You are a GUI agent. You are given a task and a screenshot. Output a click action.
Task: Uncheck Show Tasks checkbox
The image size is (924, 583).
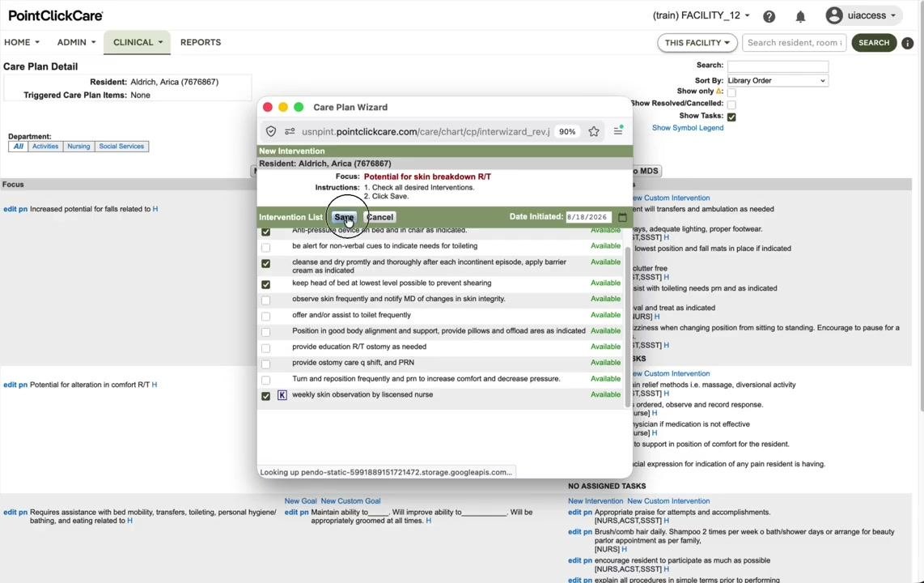pyautogui.click(x=731, y=117)
